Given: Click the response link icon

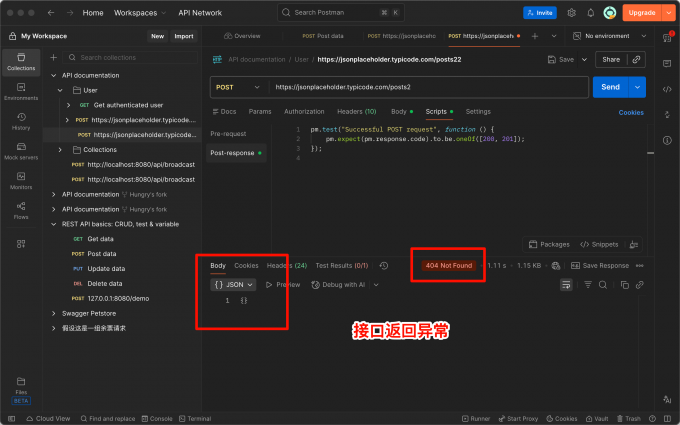Looking at the screenshot, I should 640,285.
